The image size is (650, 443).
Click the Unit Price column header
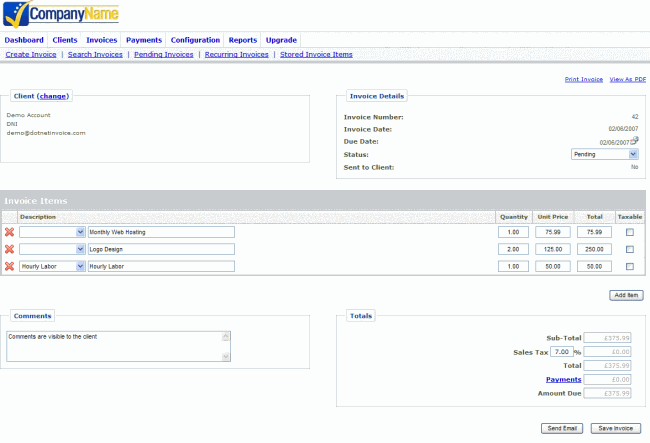(553, 217)
